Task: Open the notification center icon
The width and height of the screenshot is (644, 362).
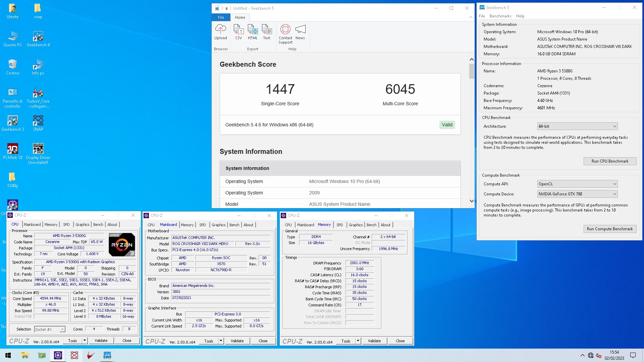Action: [x=633, y=355]
